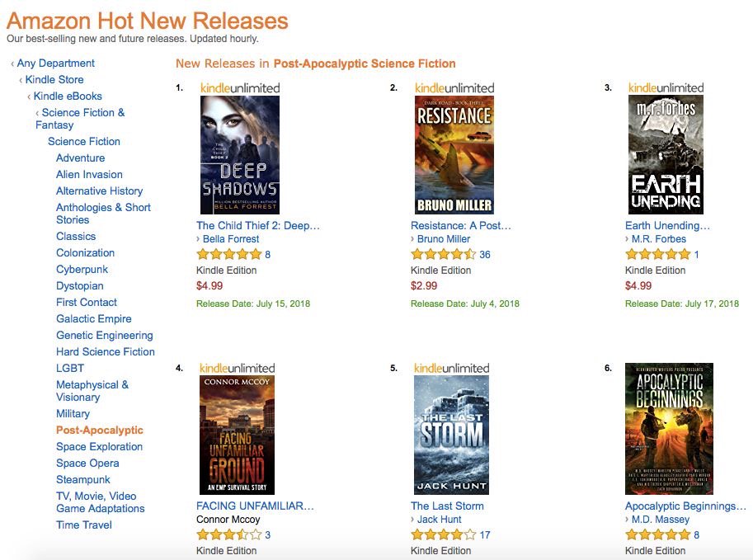
Task: Go up to Any Department
Action: click(56, 63)
